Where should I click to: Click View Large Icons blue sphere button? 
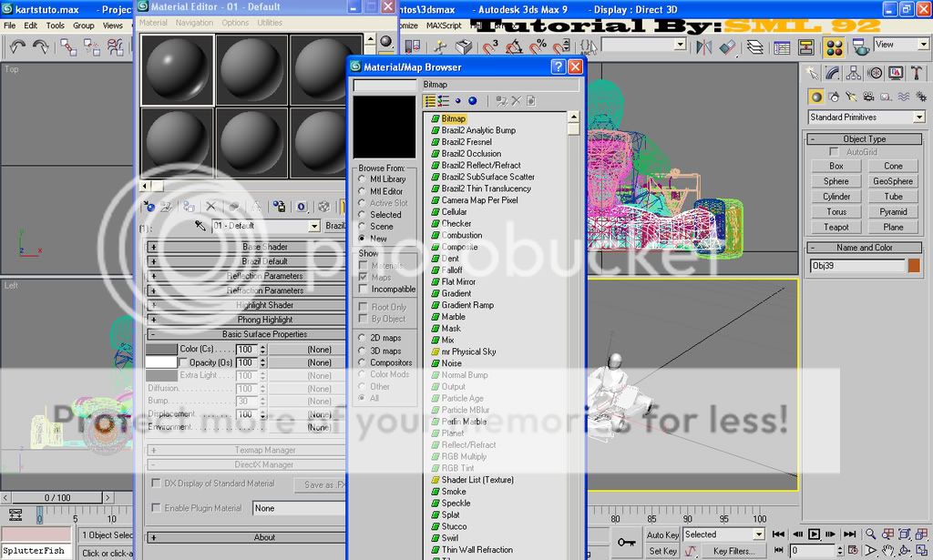[x=473, y=101]
